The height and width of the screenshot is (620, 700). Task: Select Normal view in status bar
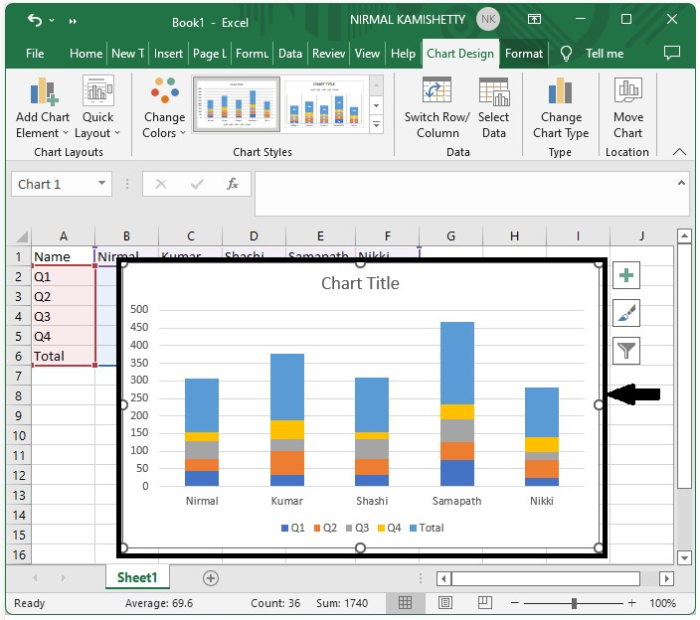click(405, 603)
